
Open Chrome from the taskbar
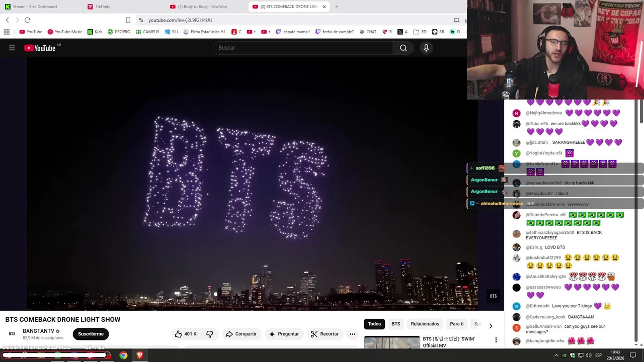[123, 355]
